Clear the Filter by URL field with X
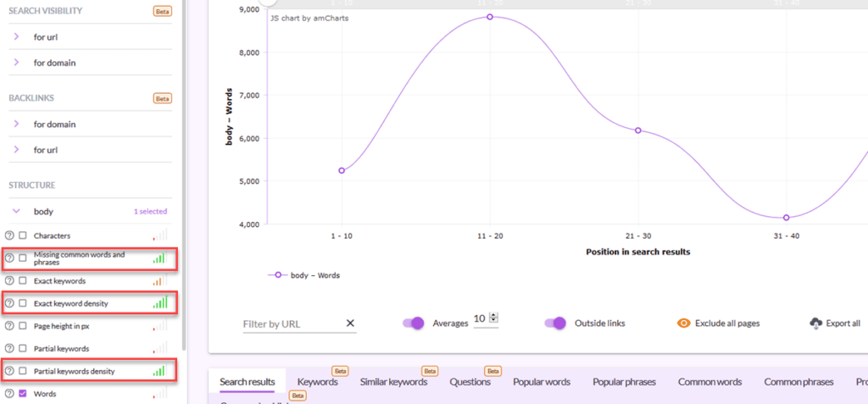This screenshot has width=868, height=404. point(350,324)
